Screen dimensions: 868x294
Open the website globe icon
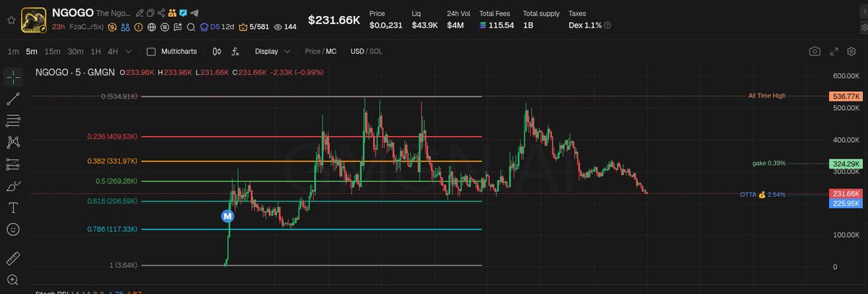(x=152, y=27)
